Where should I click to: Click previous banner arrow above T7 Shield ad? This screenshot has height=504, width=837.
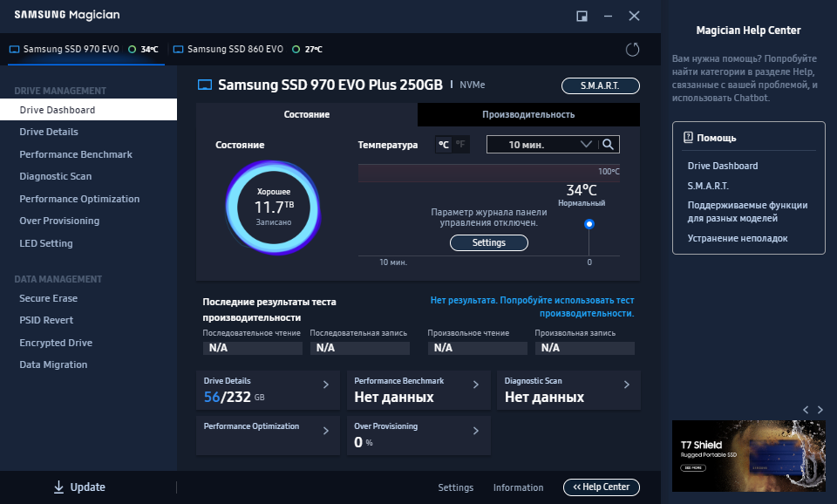click(x=806, y=409)
